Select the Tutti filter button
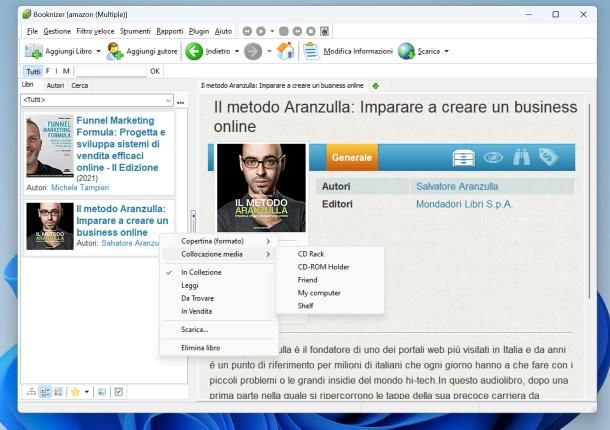The image size is (610, 430). pos(33,71)
